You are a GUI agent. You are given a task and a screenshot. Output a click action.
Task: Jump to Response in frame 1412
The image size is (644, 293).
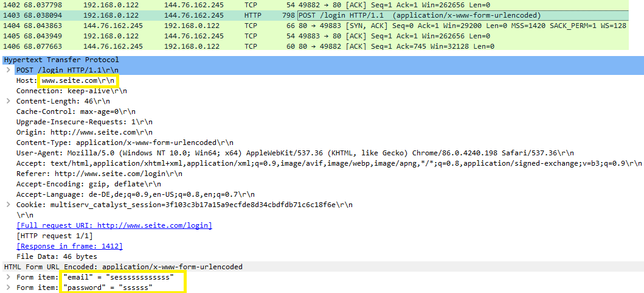click(x=69, y=246)
